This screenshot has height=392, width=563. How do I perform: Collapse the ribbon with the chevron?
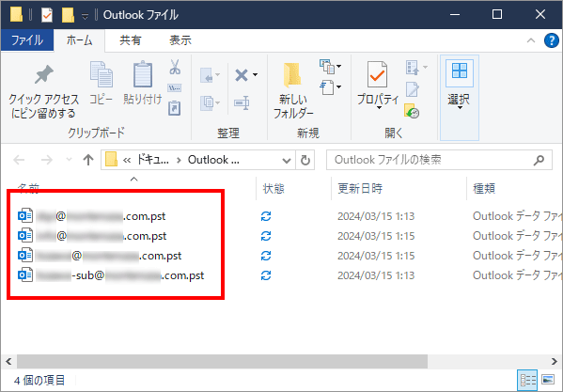(x=531, y=40)
